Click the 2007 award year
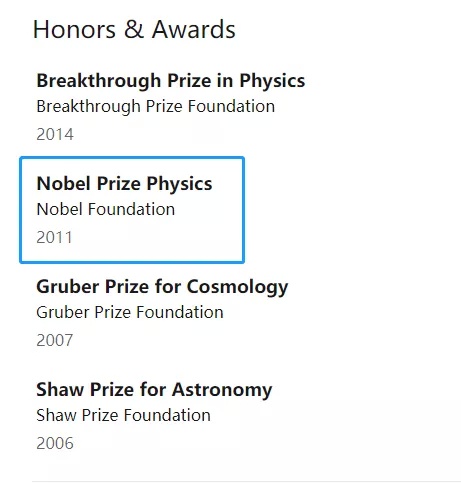 (55, 340)
